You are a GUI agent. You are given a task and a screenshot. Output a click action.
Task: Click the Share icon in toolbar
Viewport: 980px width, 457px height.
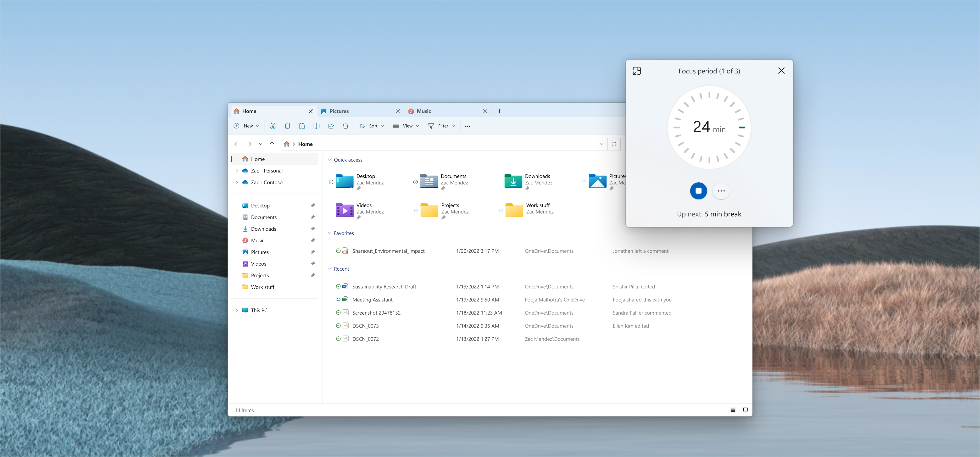[331, 126]
